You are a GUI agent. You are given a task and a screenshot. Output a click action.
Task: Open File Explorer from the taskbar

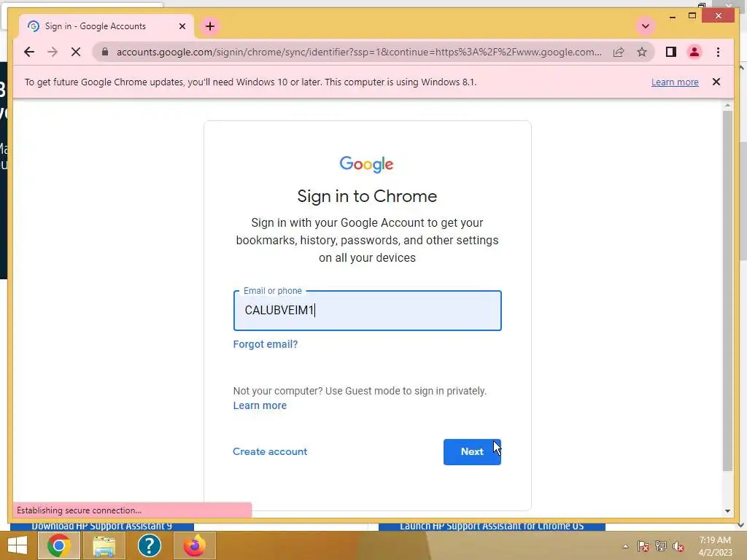104,545
